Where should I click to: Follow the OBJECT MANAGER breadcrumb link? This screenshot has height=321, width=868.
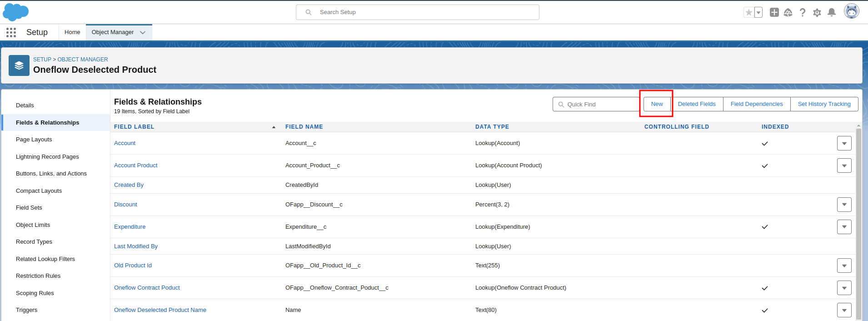[83, 60]
